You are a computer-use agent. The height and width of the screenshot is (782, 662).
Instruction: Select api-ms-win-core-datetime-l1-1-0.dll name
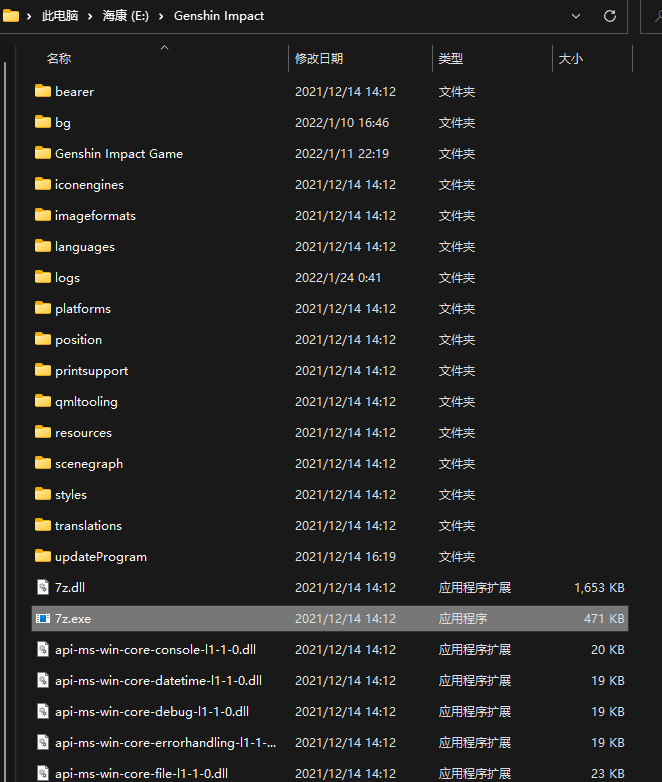[158, 680]
